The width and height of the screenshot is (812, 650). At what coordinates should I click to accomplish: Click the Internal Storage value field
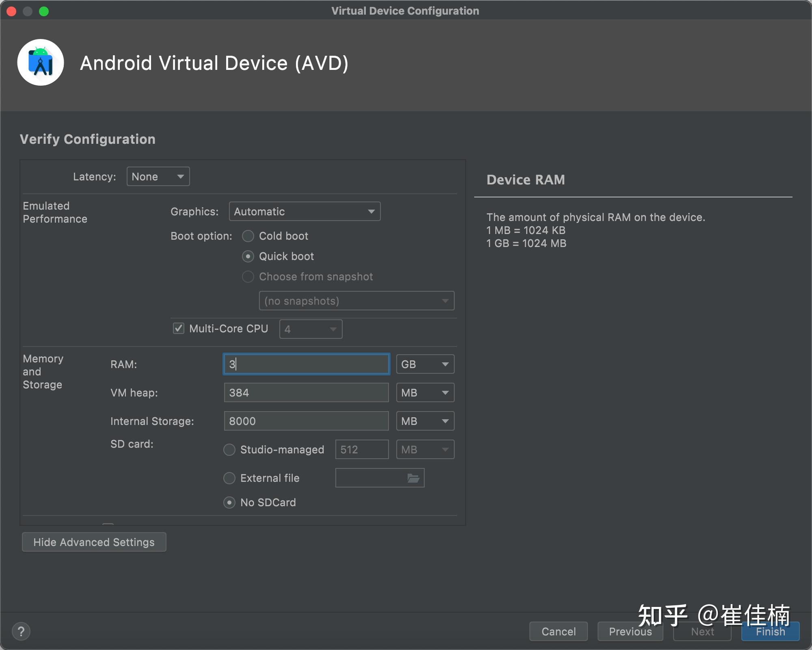click(x=306, y=421)
